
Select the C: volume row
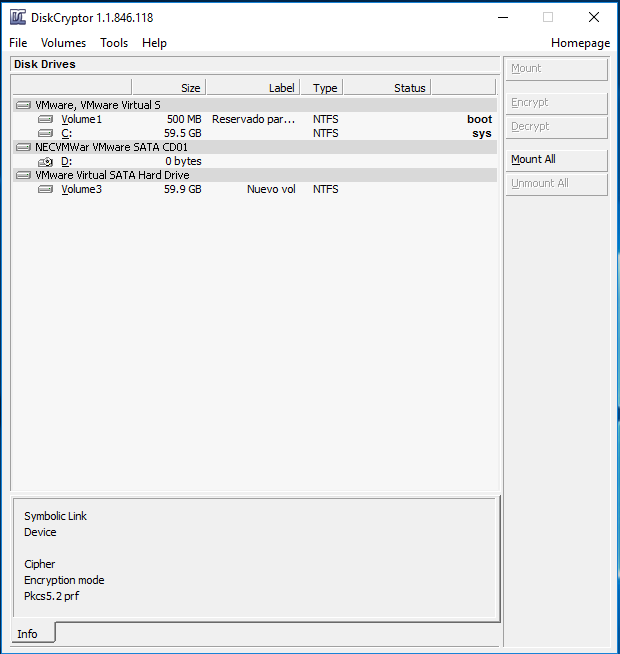pos(255,133)
